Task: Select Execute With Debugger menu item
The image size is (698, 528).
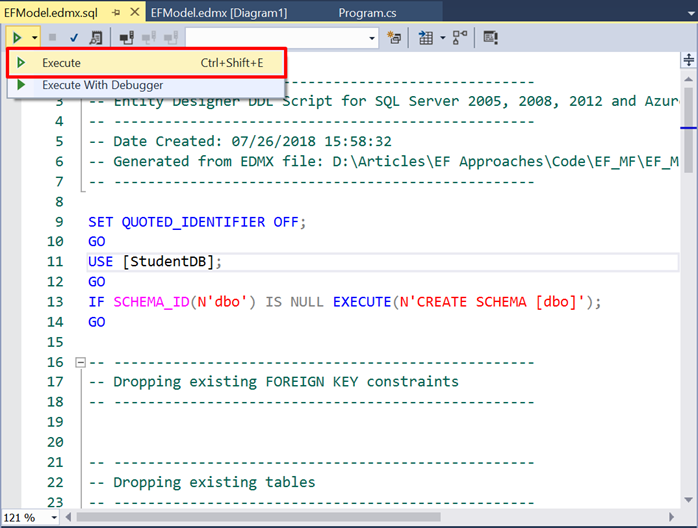Action: [x=146, y=85]
